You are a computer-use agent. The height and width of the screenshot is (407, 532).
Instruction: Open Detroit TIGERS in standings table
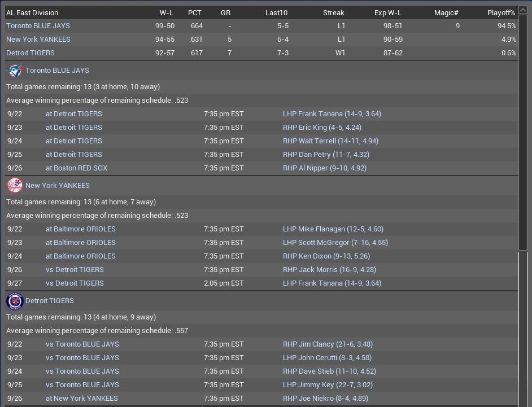30,53
